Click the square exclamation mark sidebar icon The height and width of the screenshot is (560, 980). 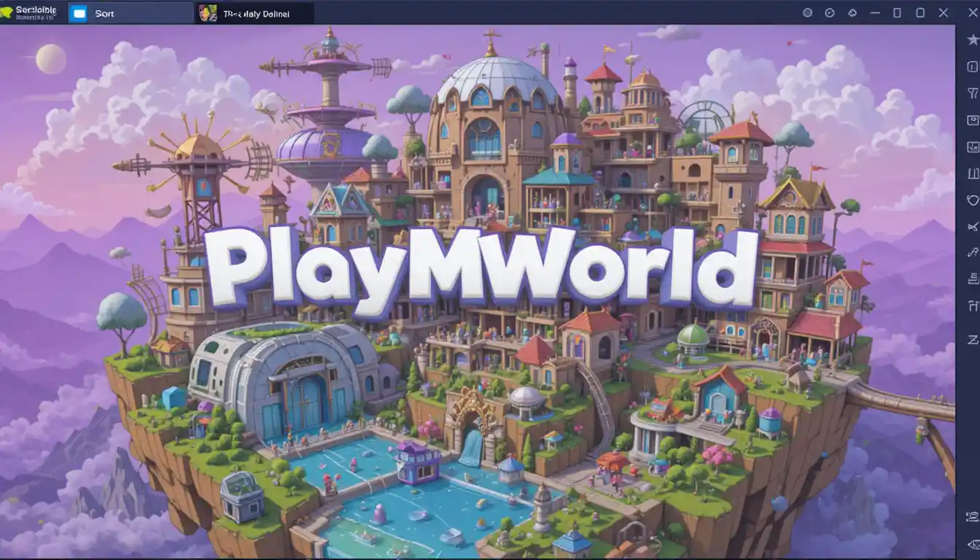(972, 66)
